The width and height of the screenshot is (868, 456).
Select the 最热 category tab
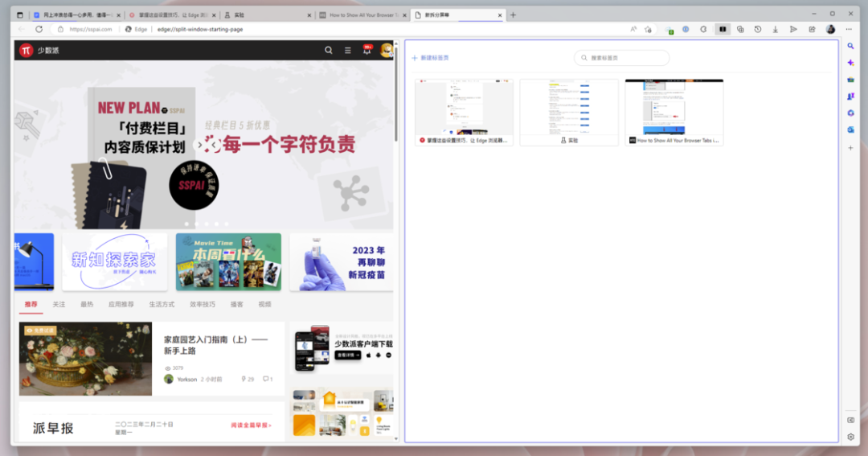(87, 304)
